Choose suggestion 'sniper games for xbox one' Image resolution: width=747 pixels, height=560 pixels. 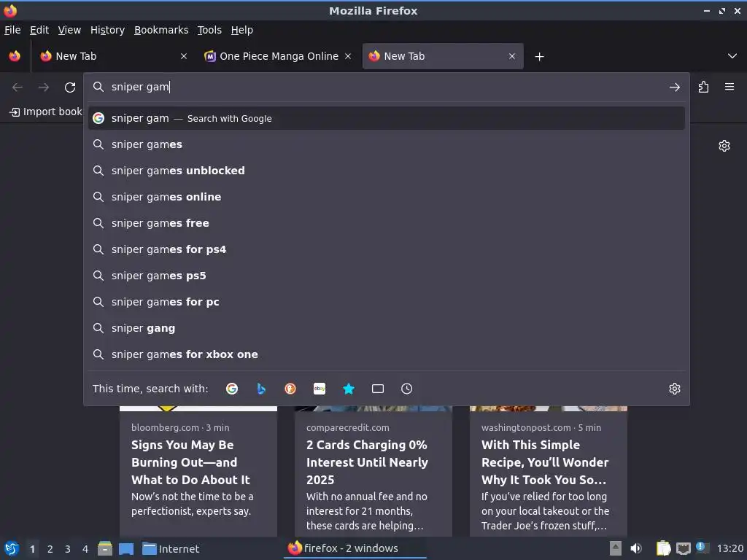[387, 354]
